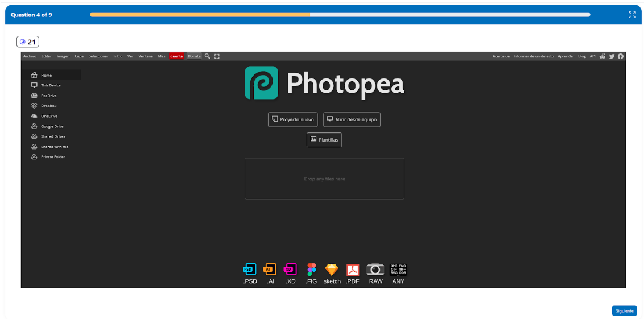Click the Donate button
The width and height of the screenshot is (644, 319).
pos(194,56)
